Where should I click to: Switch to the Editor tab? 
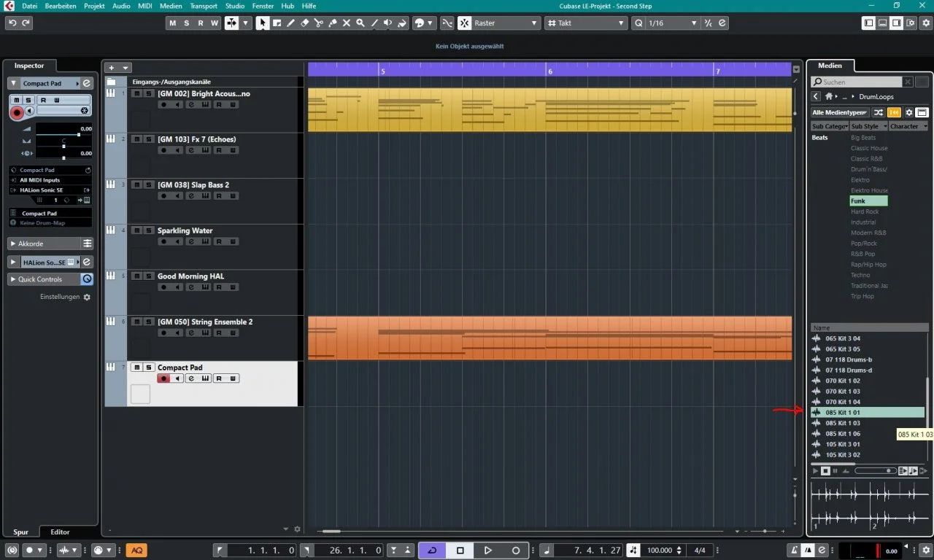pos(60,532)
